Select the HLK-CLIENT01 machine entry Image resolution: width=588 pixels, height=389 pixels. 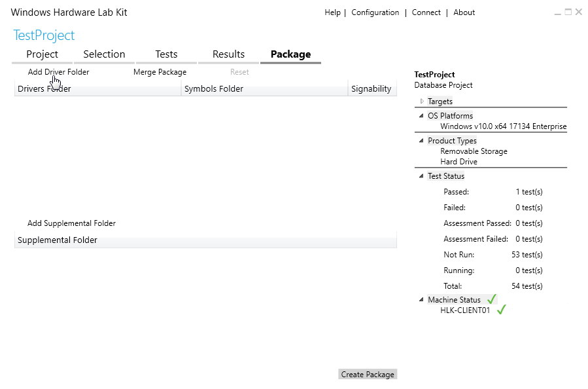465,310
